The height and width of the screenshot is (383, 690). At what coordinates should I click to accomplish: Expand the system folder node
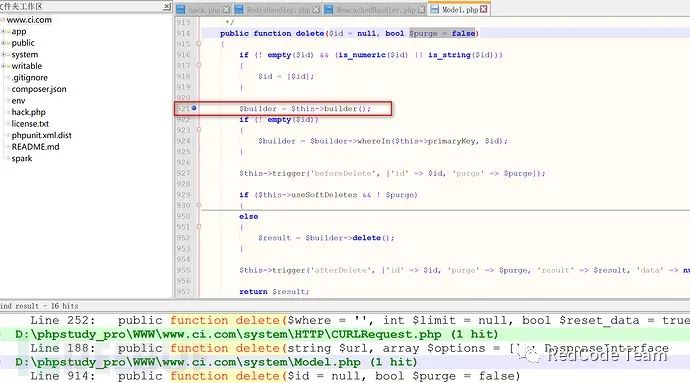coord(4,55)
